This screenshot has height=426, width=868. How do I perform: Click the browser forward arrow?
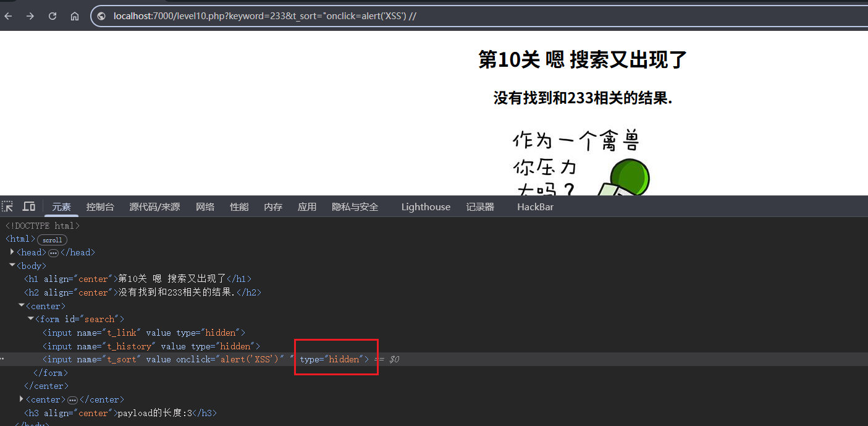click(x=30, y=16)
